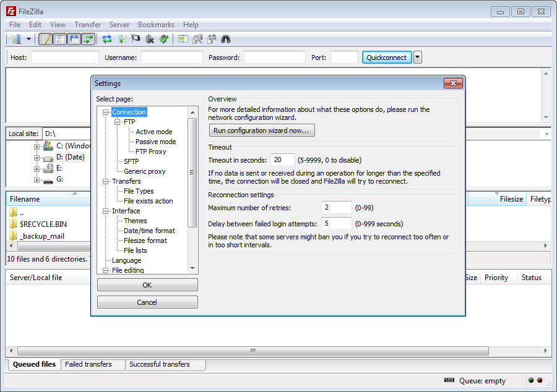The image size is (557, 392).
Task: Click the process queue toolbar icon
Action: pos(121,39)
